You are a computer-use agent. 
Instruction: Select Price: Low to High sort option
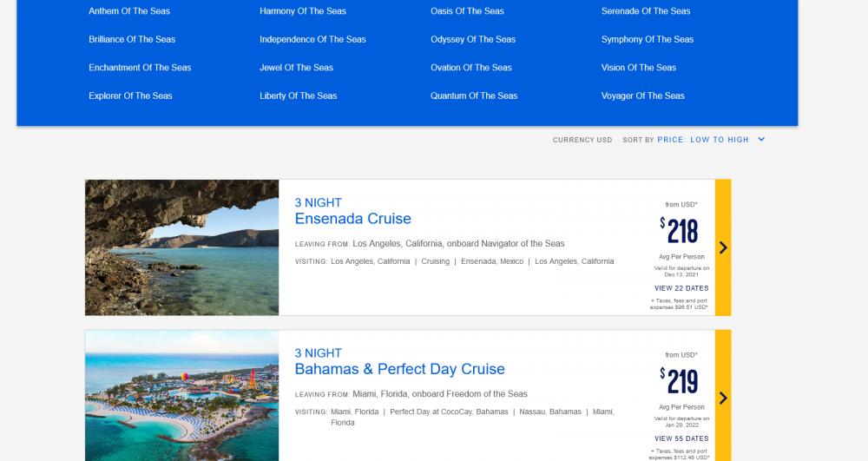[x=702, y=140]
